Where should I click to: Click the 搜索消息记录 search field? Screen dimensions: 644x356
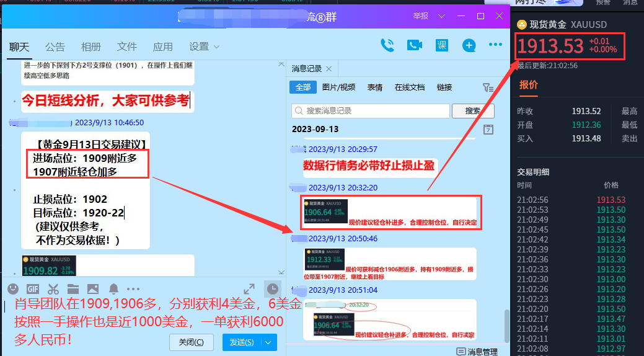click(371, 111)
